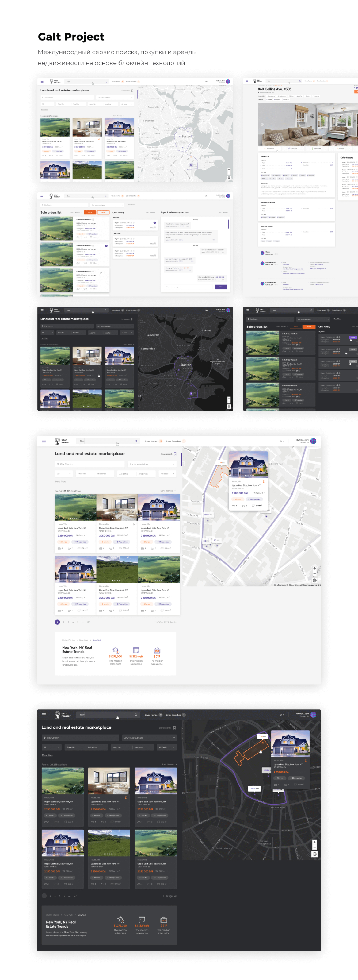The image size is (358, 980).
Task: Open EN language dropdown in large light mockup
Action: tap(282, 441)
